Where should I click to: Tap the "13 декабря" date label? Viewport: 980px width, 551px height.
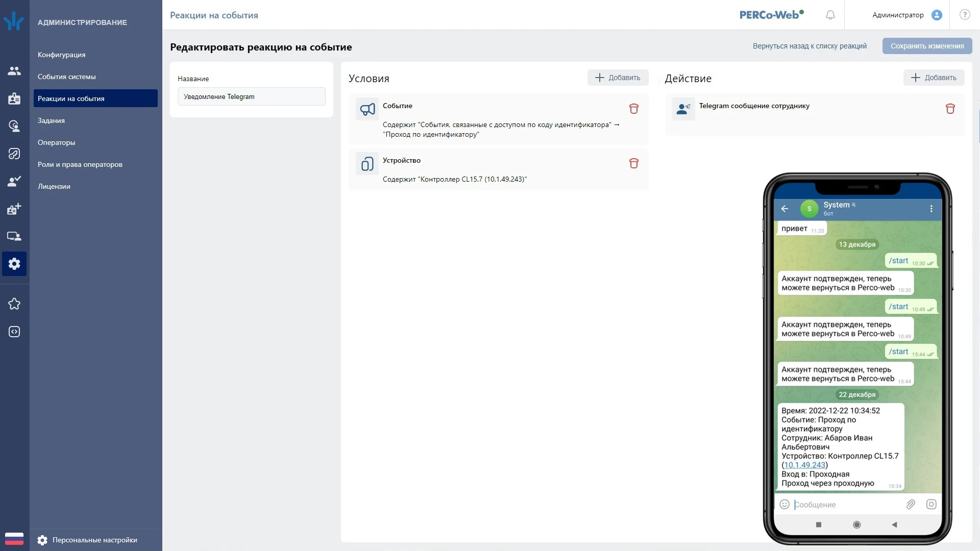click(x=857, y=244)
